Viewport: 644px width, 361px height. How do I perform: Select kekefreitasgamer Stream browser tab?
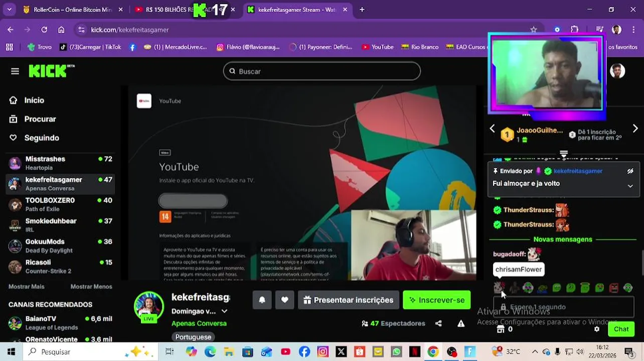click(298, 10)
